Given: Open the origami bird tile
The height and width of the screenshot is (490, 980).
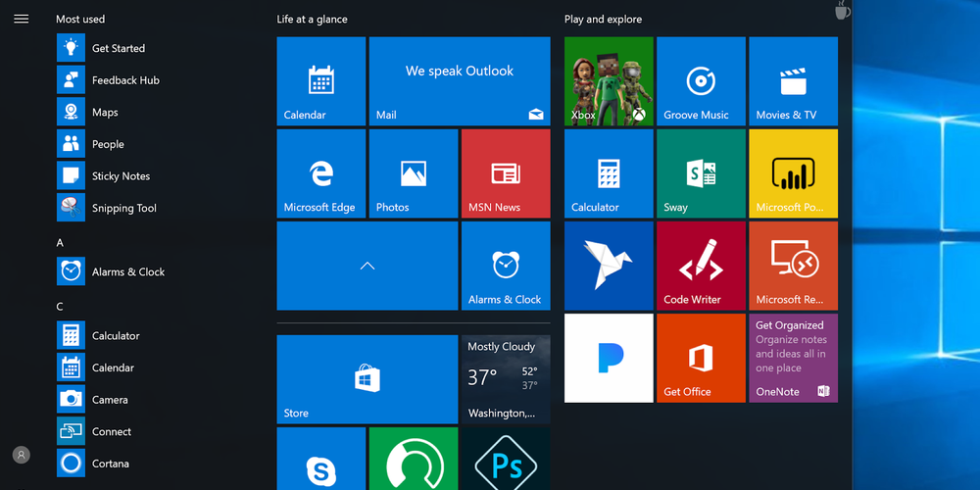Looking at the screenshot, I should (609, 266).
